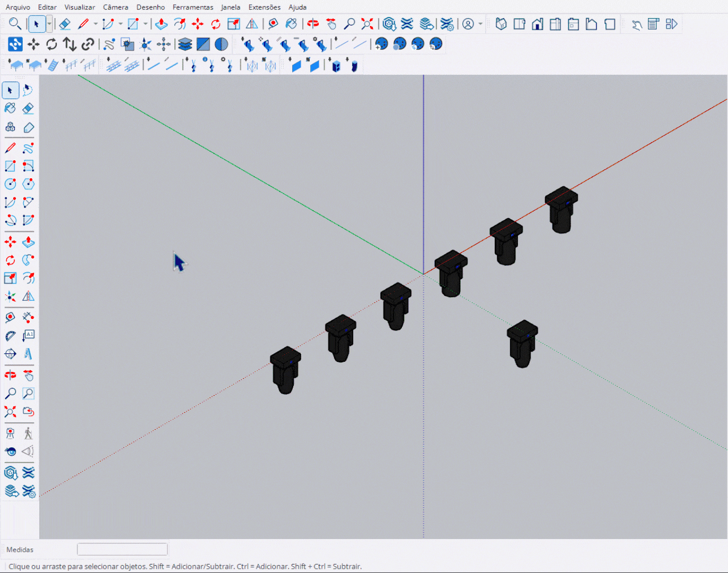Image resolution: width=728 pixels, height=573 pixels.
Task: Expand the user account dropdown arrow
Action: (x=480, y=24)
